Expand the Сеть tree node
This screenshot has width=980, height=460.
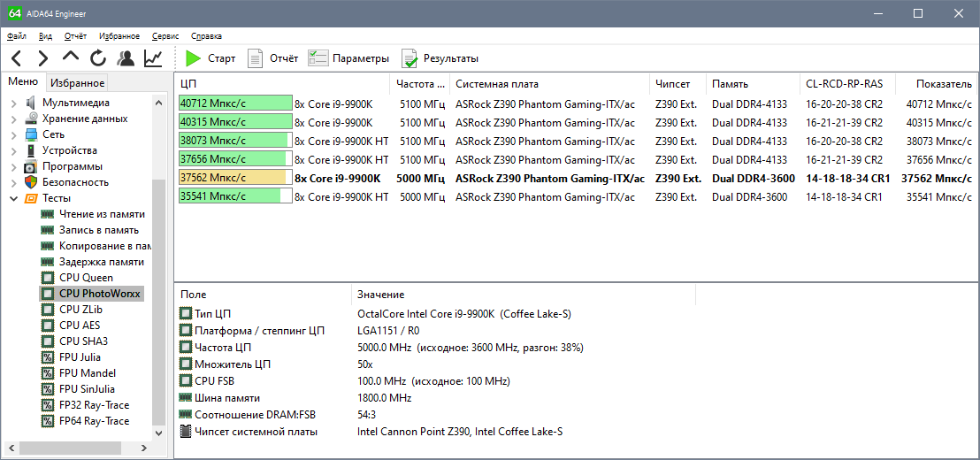[13, 134]
